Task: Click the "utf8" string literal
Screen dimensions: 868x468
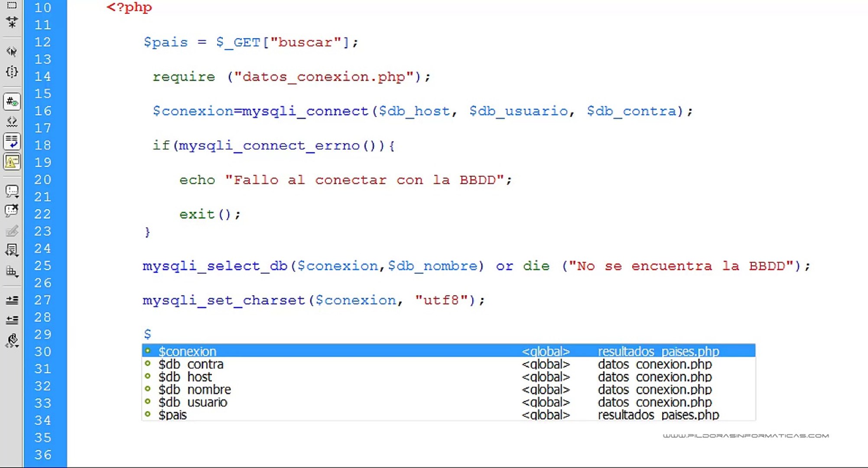Action: [x=441, y=300]
